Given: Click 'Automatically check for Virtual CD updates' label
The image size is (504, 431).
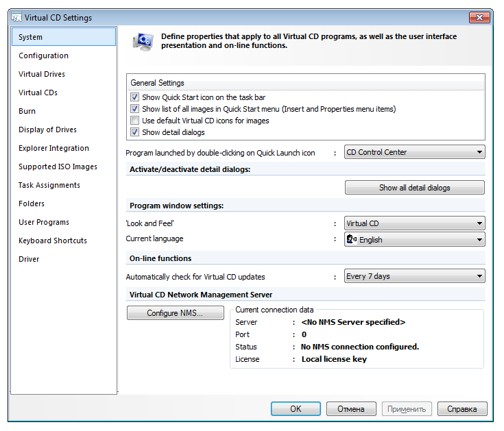Looking at the screenshot, I should pos(195,277).
